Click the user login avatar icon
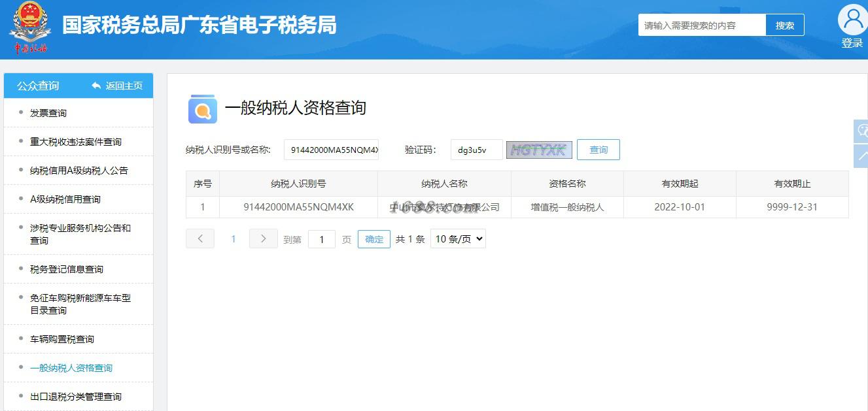Screen dimensions: 868x411 [x=852, y=20]
